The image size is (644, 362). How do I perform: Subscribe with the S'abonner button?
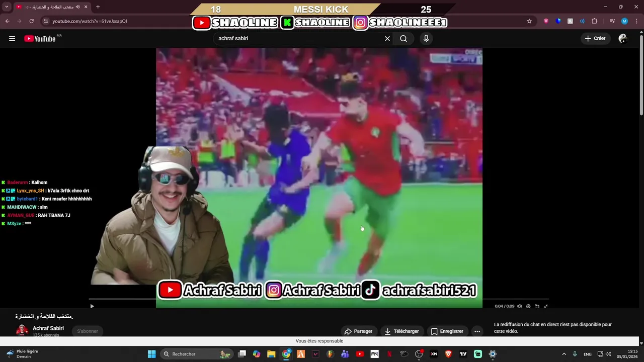coord(88,331)
